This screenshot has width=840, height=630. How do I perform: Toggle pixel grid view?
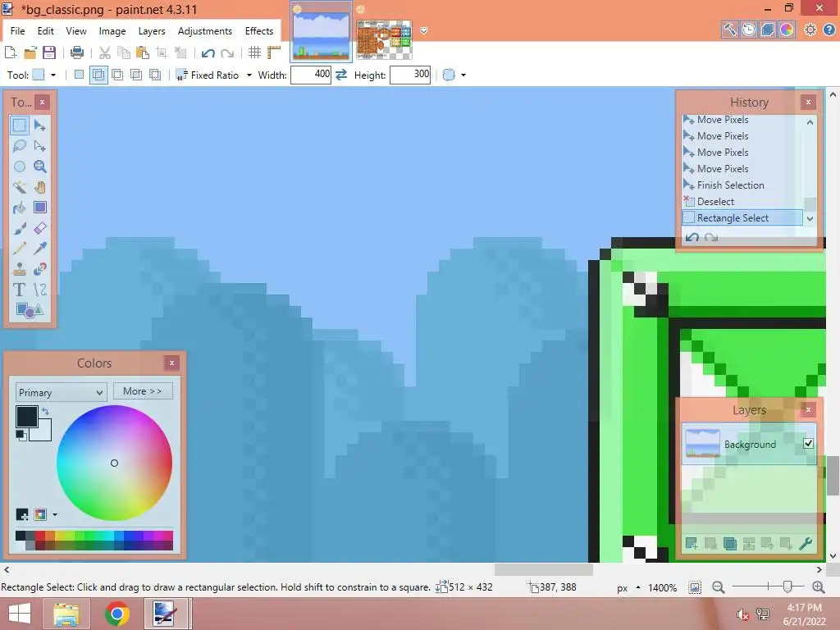tap(254, 52)
